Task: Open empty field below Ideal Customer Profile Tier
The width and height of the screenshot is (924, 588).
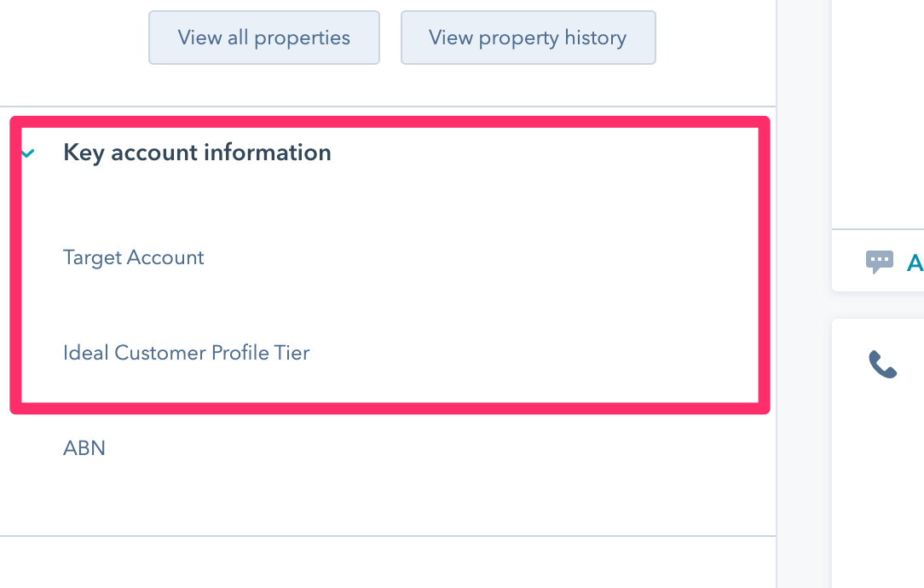Action: [256, 383]
